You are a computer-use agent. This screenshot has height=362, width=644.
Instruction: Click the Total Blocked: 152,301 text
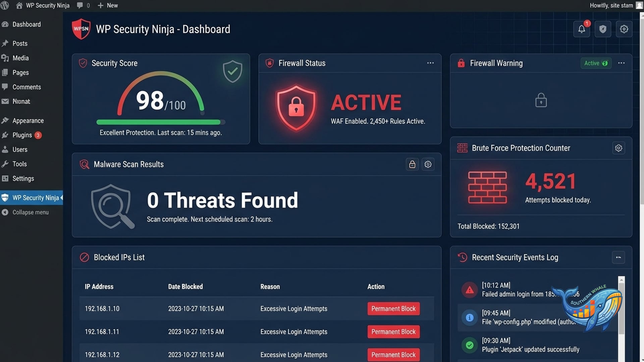coord(488,226)
